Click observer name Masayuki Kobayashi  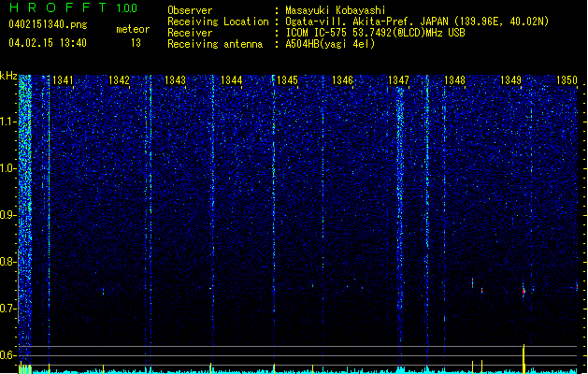pyautogui.click(x=336, y=10)
